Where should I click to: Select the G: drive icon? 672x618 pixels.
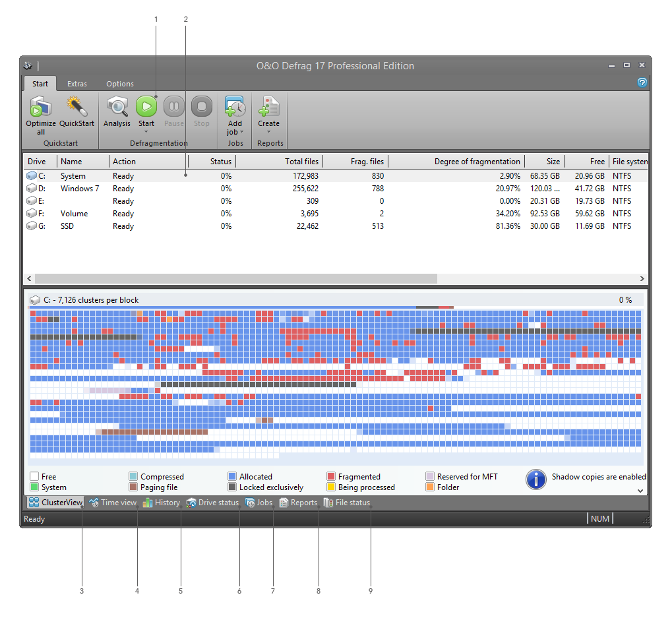pyautogui.click(x=31, y=226)
